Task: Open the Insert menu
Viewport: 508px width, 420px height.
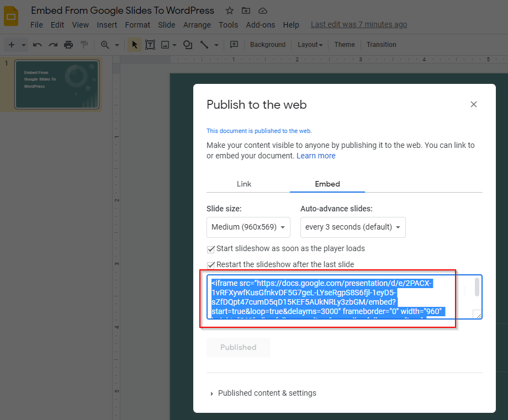Action: coord(107,25)
